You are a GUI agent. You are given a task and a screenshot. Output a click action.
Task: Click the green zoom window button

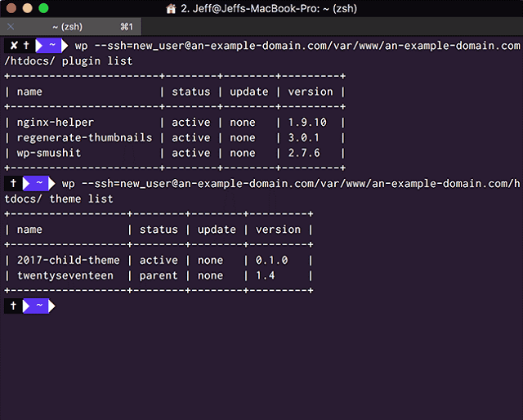coord(43,8)
